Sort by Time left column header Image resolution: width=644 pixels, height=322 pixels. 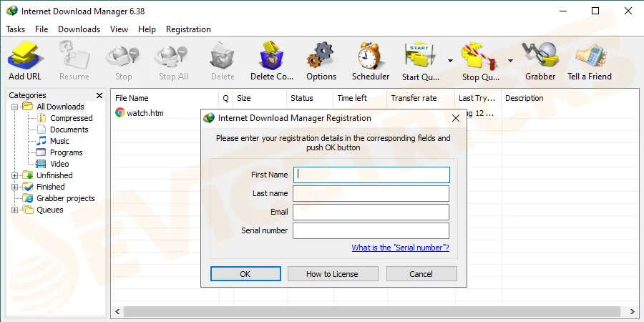pos(360,98)
